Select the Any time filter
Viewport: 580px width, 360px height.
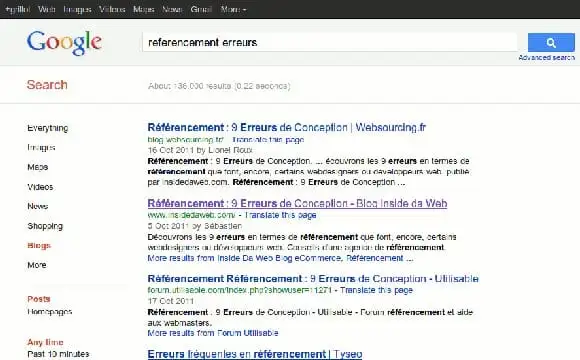45,342
